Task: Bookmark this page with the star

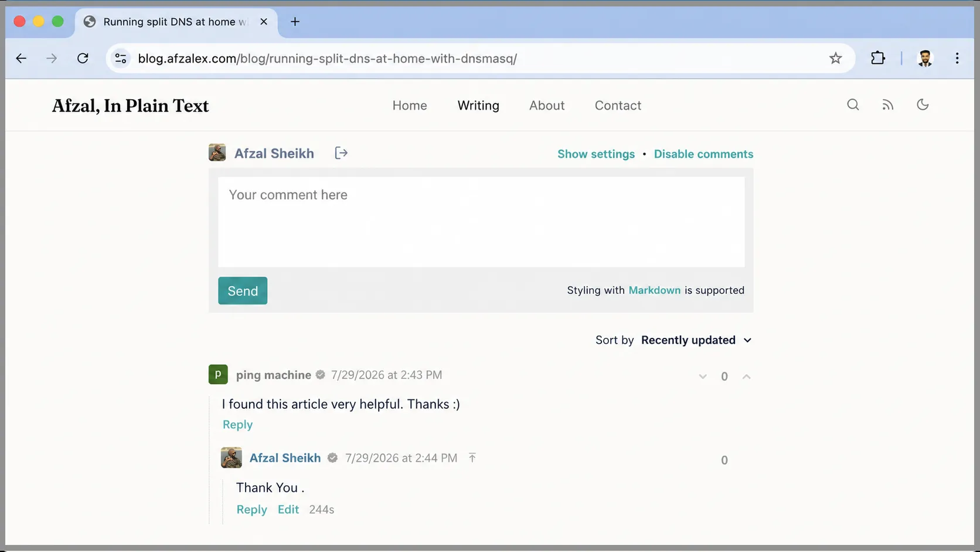Action: pyautogui.click(x=835, y=58)
